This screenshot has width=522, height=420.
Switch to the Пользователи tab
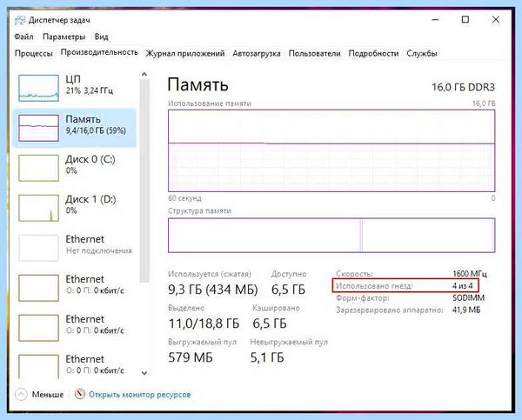tap(314, 54)
